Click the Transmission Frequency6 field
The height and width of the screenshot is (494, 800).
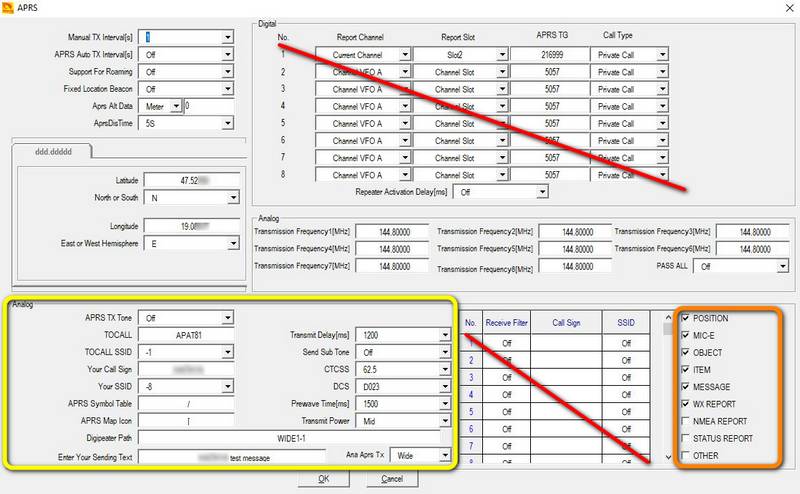coord(753,249)
